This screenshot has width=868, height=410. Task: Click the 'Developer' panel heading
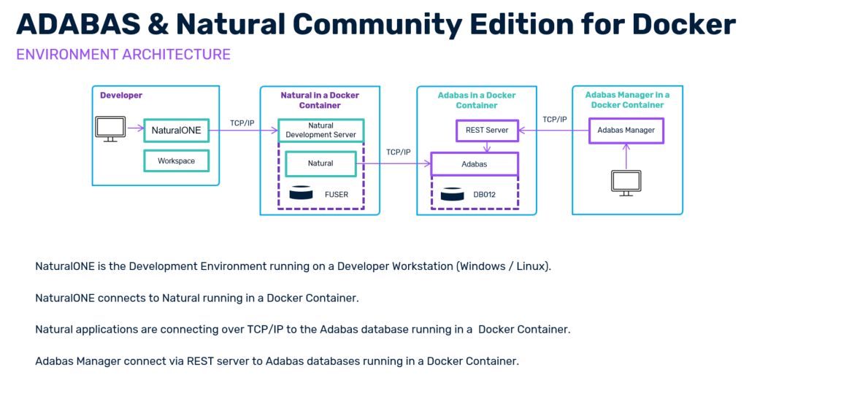click(121, 95)
